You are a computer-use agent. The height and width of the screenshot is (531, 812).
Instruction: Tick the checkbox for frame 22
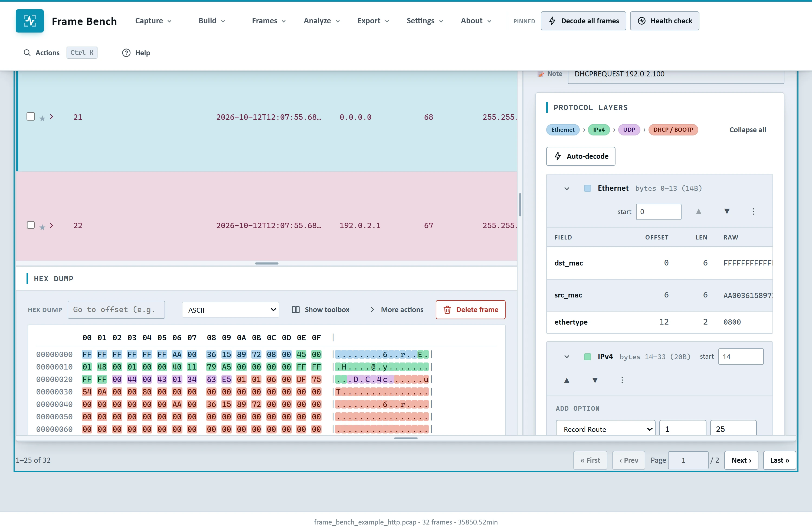(x=31, y=225)
